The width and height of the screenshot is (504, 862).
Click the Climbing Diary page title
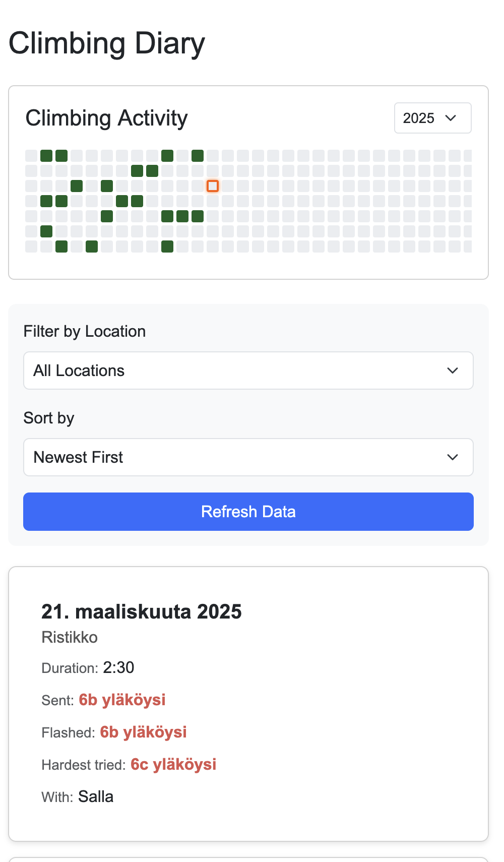coord(107,43)
